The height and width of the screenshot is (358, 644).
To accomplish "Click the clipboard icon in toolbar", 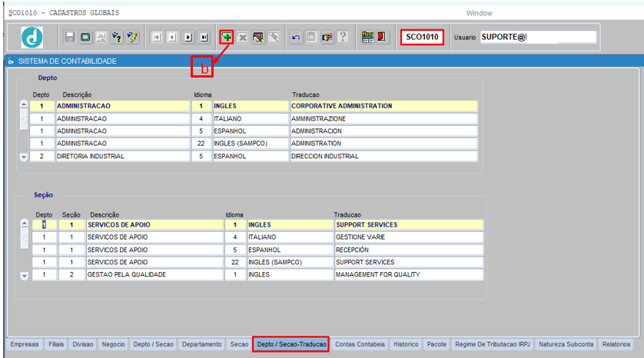I will [x=311, y=38].
